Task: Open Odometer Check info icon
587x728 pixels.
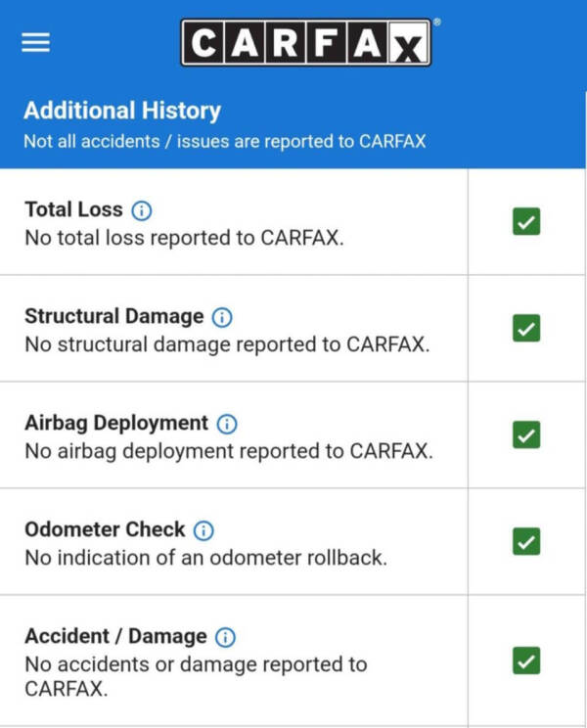Action: (x=203, y=530)
